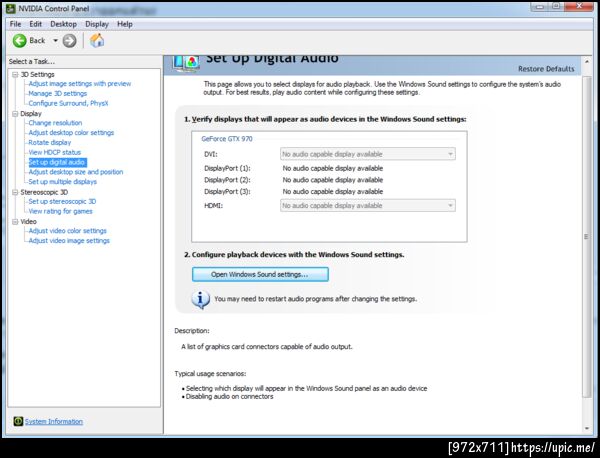
Task: Open Adjust image settings with preview
Action: coord(80,83)
